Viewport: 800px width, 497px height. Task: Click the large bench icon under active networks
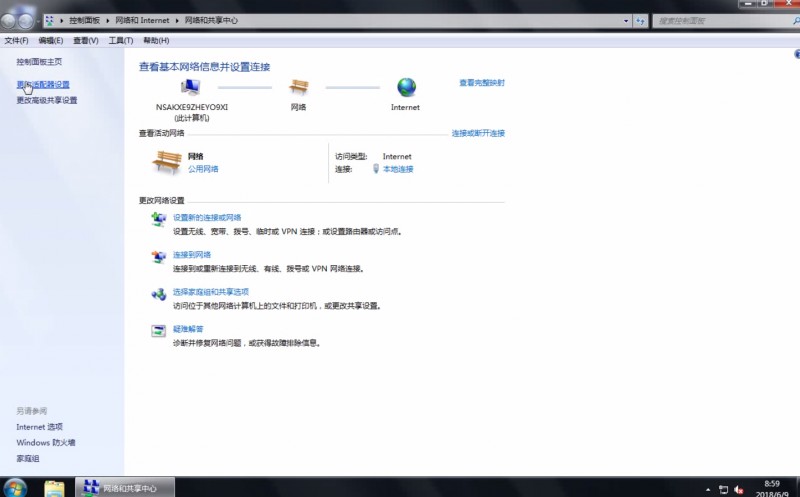(167, 162)
